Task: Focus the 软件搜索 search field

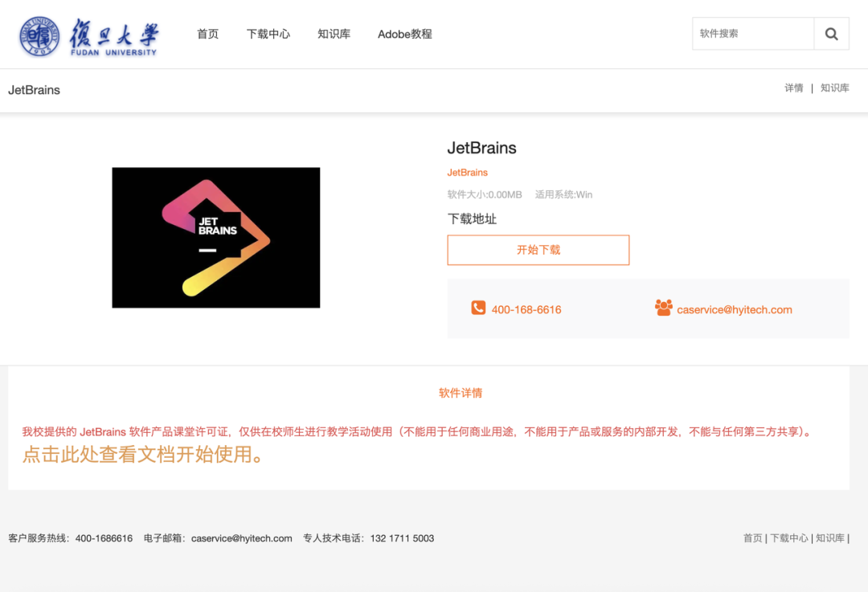Action: coord(753,34)
